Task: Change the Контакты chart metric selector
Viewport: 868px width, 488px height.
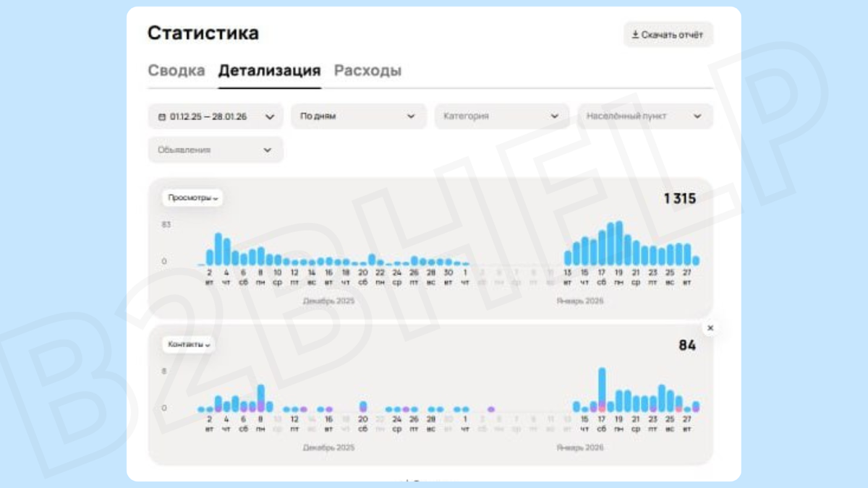Action: [189, 345]
